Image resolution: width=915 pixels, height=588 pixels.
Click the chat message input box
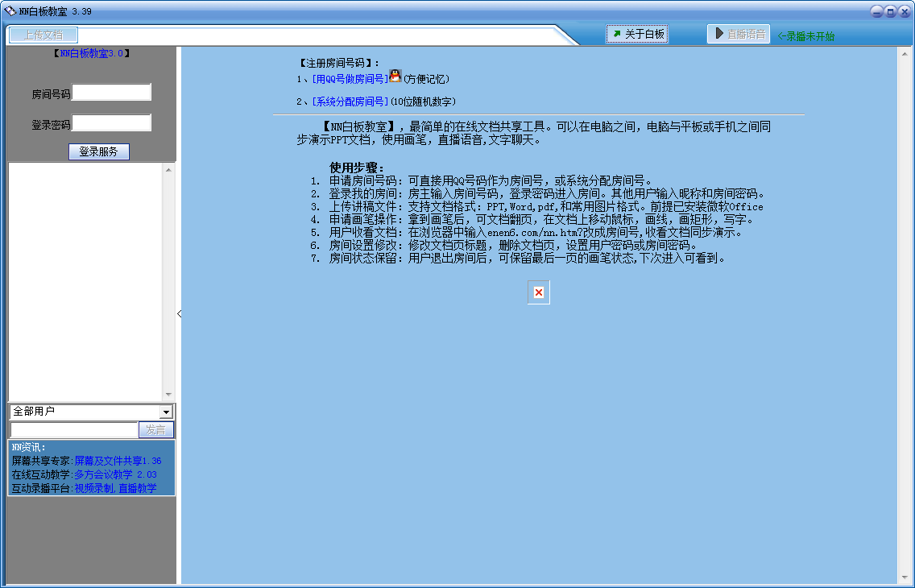click(x=74, y=430)
